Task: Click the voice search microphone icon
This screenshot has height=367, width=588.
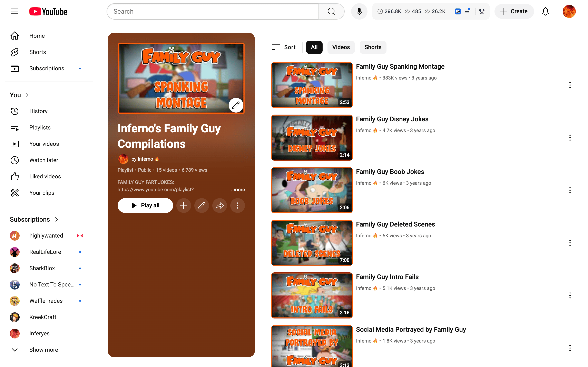Action: point(359,11)
